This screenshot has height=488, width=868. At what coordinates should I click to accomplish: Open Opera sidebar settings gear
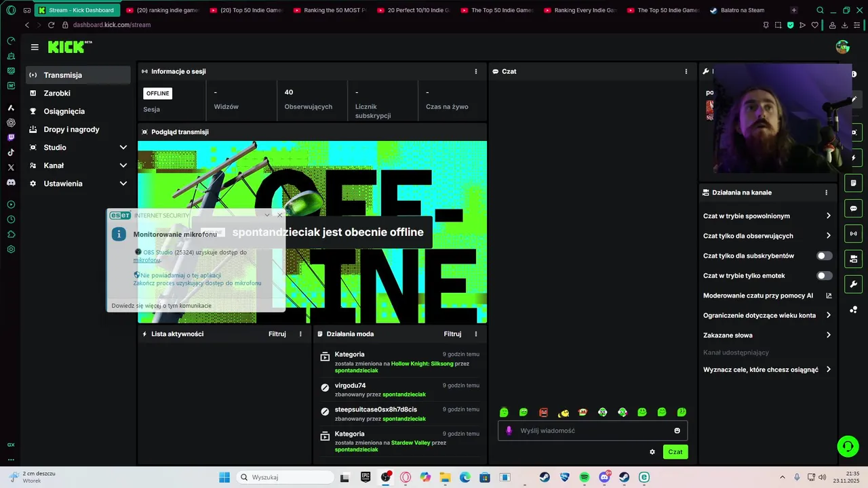11,249
